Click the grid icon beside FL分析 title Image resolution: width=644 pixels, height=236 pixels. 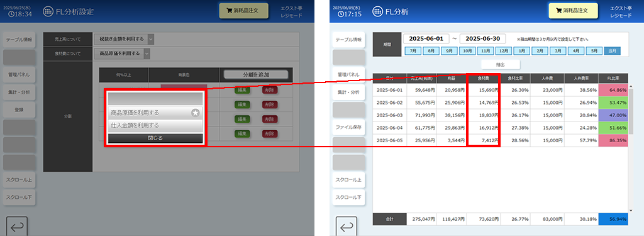pyautogui.click(x=378, y=12)
